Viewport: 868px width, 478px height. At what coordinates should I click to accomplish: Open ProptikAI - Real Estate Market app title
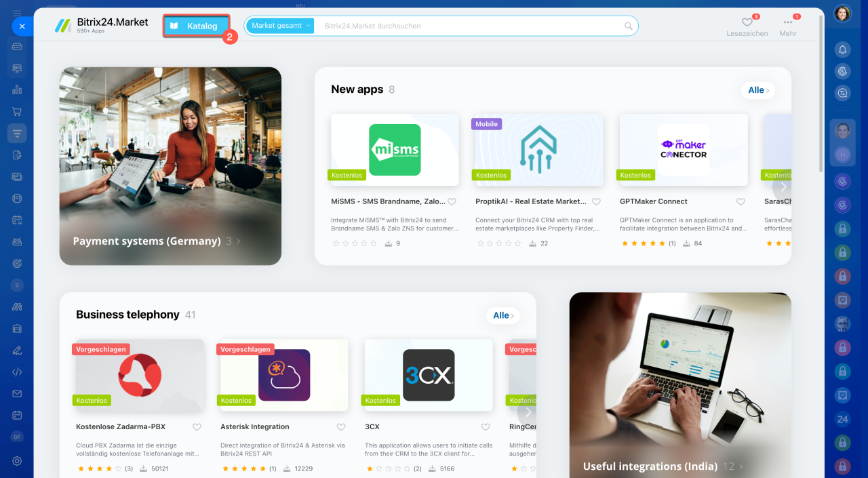pyautogui.click(x=531, y=201)
